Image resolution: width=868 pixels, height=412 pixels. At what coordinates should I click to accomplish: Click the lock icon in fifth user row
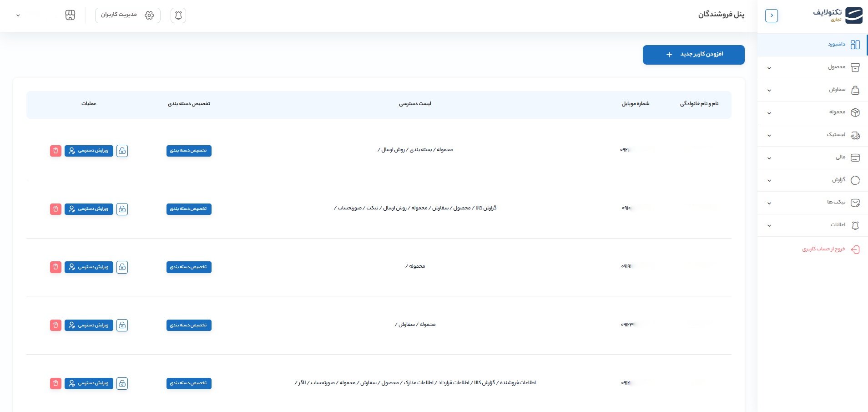pyautogui.click(x=122, y=383)
